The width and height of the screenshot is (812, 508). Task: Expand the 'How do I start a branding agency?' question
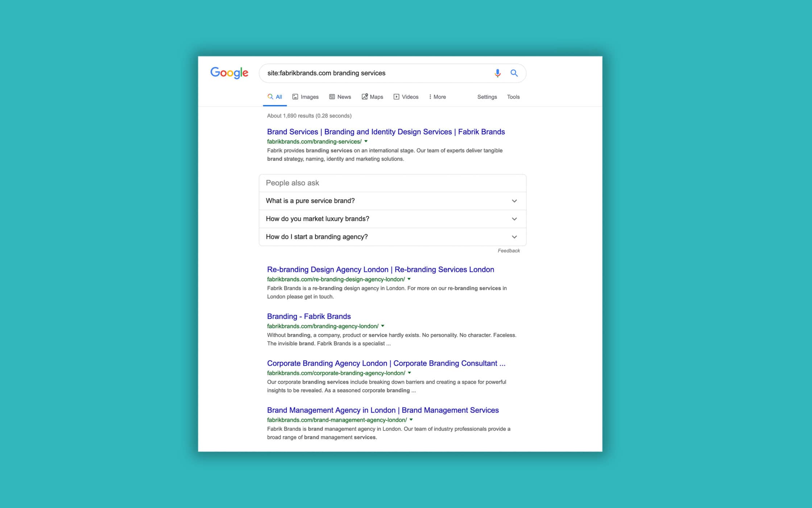392,237
